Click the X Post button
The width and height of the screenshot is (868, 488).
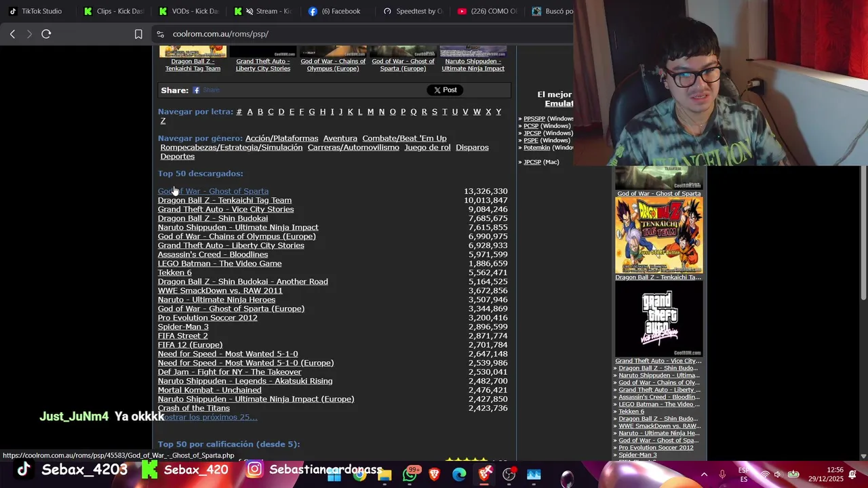coord(445,90)
